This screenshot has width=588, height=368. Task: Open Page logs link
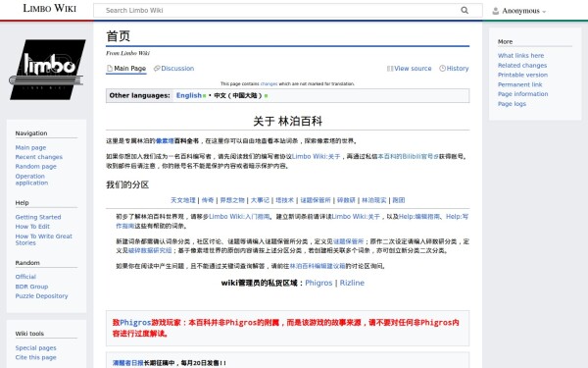[512, 104]
